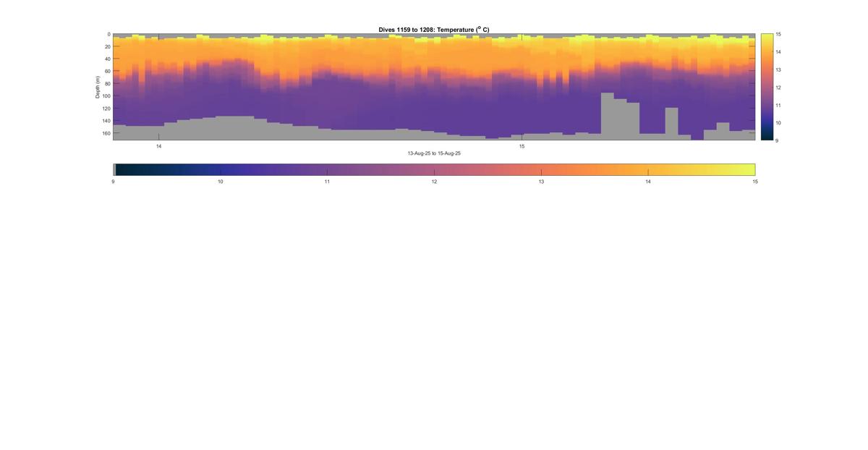Screen dimensions: 868x450
Task: Select depth tick label '60'
Action: click(x=107, y=71)
